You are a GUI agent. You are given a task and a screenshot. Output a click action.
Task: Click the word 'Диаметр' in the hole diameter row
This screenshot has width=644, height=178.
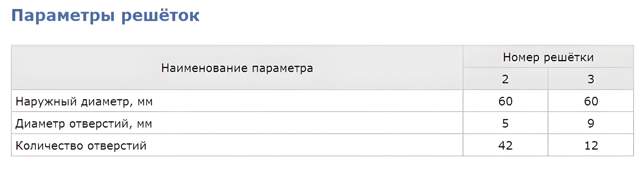tap(40, 124)
